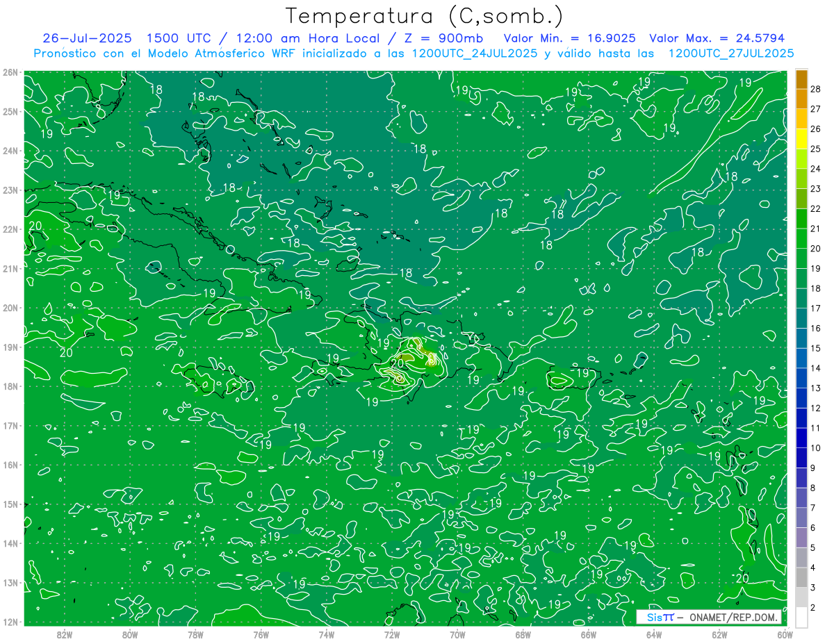The width and height of the screenshot is (834, 644).
Task: Click the '66W' longitude axis label
Action: (588, 634)
